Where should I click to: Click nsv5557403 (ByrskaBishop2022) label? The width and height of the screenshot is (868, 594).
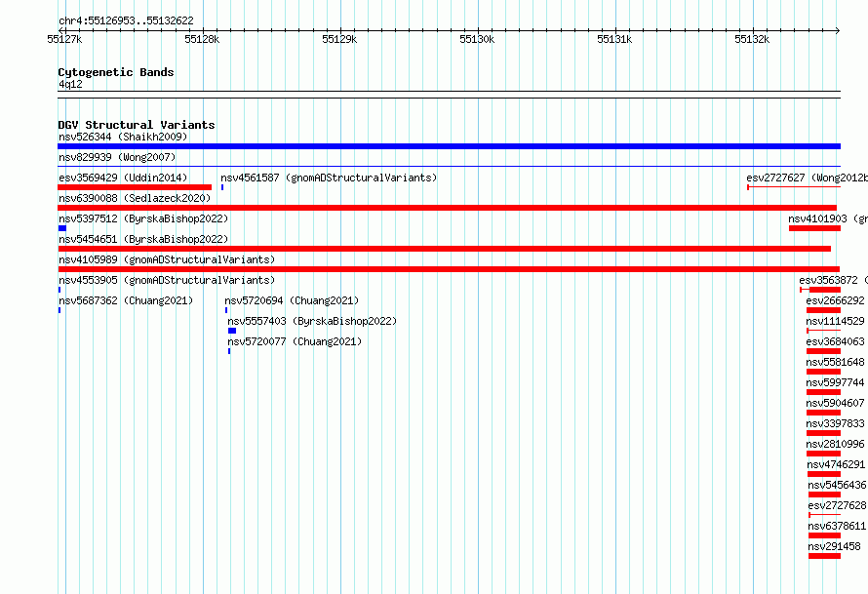pyautogui.click(x=312, y=321)
